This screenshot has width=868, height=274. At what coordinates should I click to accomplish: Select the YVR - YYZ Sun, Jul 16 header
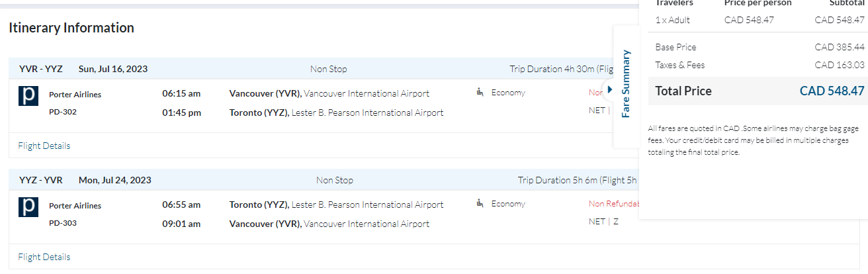pos(83,69)
